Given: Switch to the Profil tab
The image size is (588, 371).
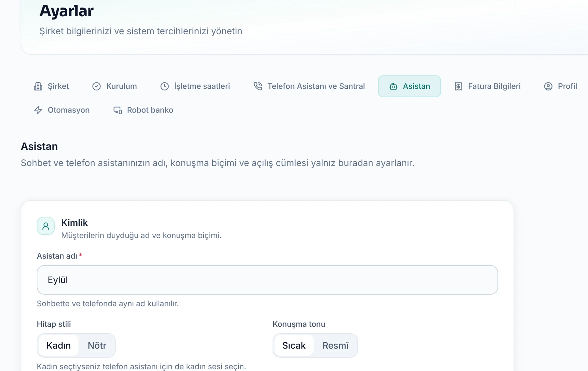Looking at the screenshot, I should click(x=560, y=86).
